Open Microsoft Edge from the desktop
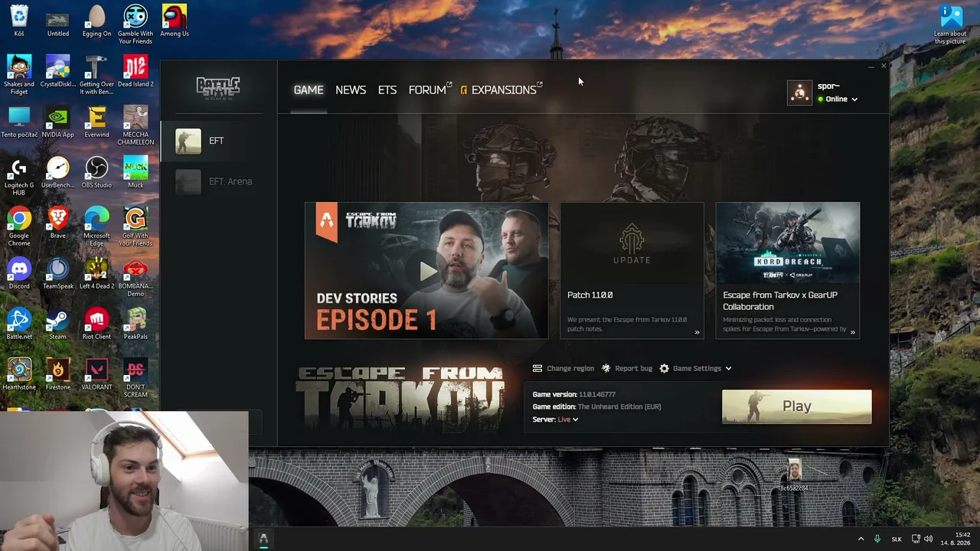 tap(96, 227)
